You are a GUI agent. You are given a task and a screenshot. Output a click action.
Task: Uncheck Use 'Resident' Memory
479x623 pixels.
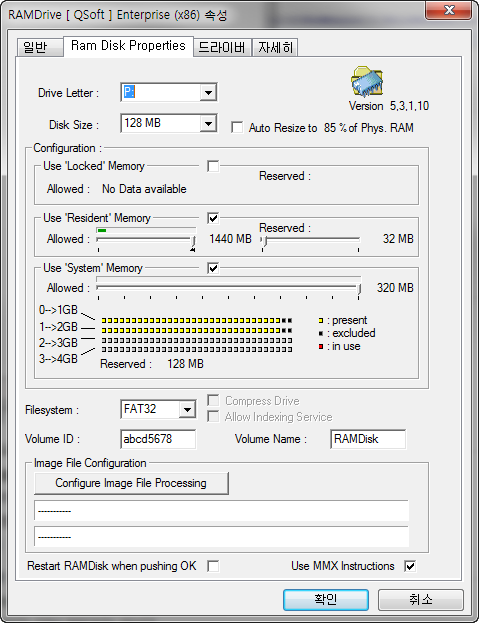click(x=213, y=218)
